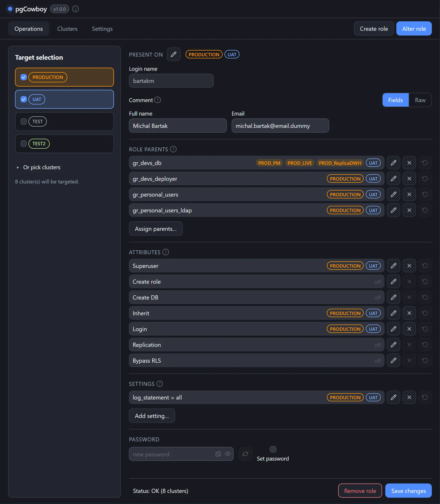Edit gr_devs_db parent with pencil icon

[x=393, y=163]
